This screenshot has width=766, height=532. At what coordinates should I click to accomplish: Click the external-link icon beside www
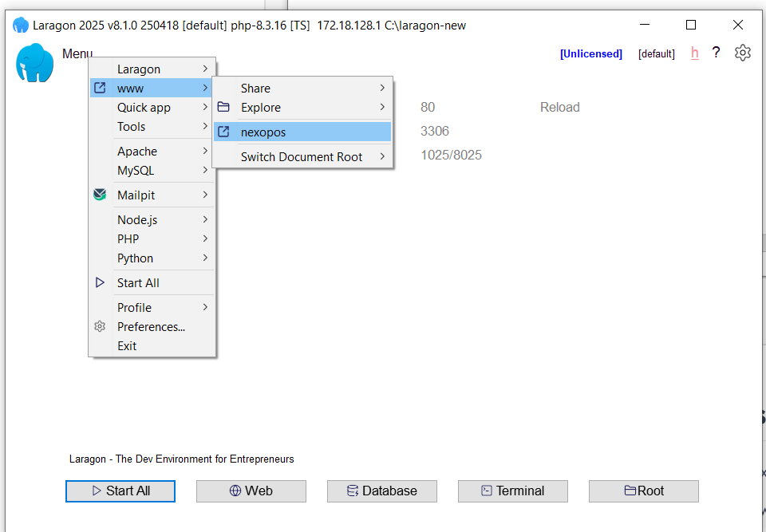[100, 88]
